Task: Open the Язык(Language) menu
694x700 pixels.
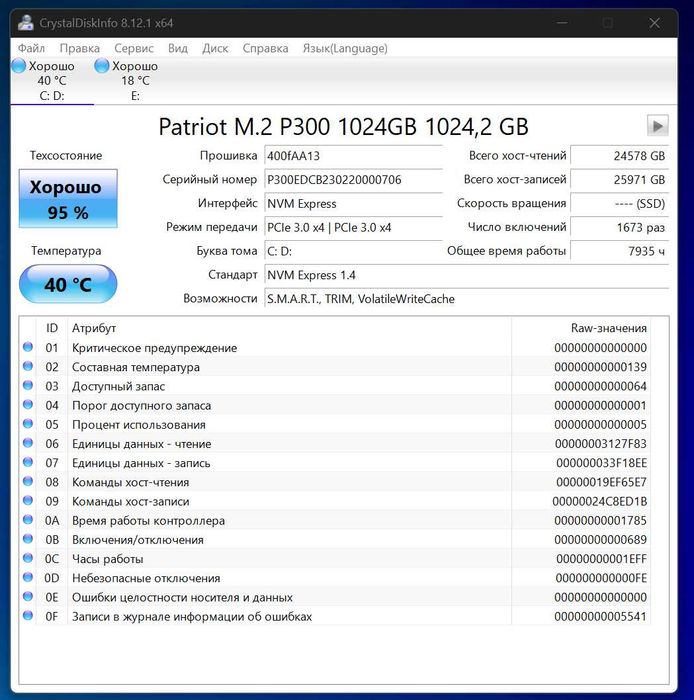Action: pyautogui.click(x=345, y=48)
